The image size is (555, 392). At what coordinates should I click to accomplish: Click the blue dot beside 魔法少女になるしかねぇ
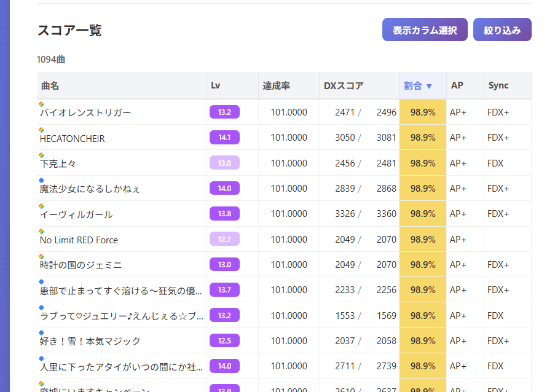click(41, 180)
